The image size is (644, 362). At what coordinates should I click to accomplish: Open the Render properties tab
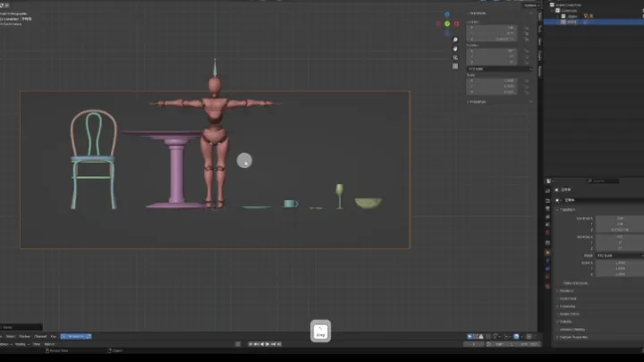(x=547, y=201)
